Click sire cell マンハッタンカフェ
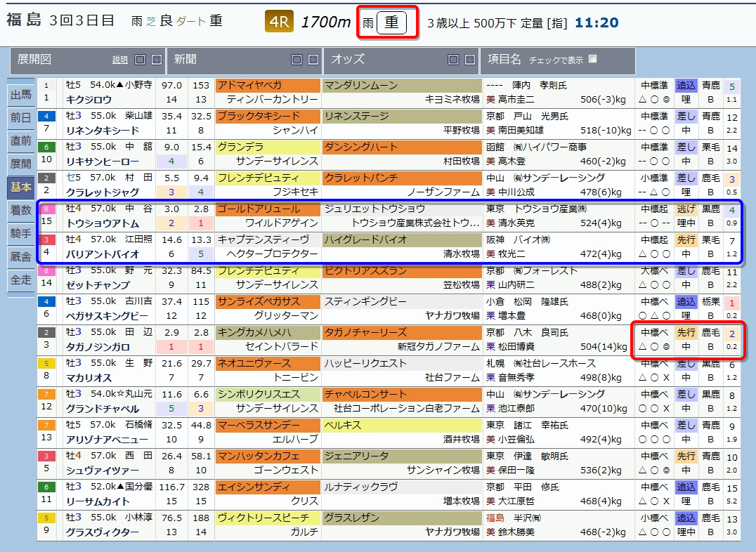756x552 pixels. point(268,456)
